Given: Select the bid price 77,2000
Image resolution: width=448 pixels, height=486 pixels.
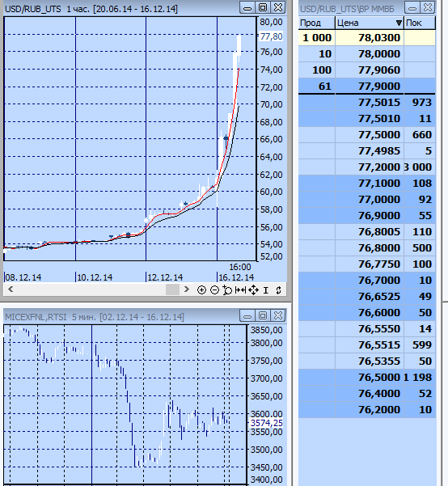Looking at the screenshot, I should (379, 167).
